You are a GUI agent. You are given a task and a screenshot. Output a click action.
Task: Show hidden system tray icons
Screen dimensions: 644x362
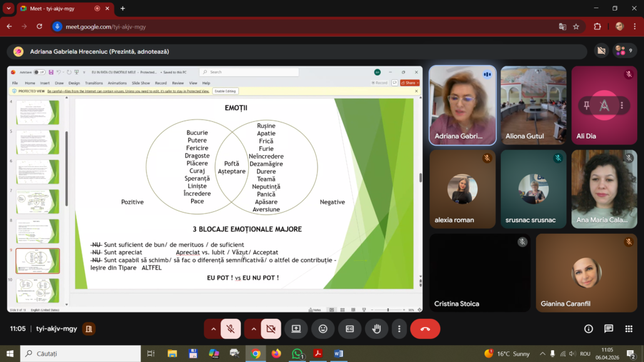tap(543, 354)
